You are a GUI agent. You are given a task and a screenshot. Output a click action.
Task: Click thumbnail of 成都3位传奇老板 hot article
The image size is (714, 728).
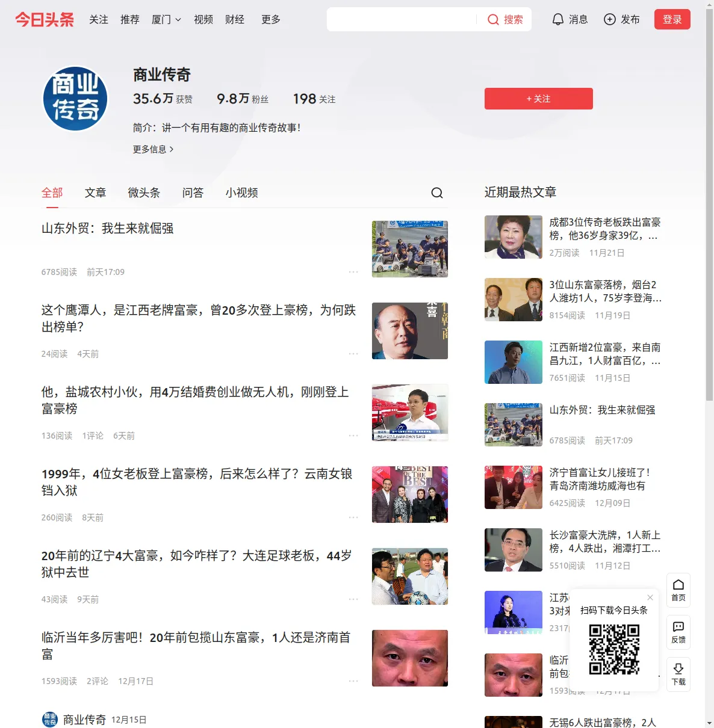pyautogui.click(x=514, y=237)
